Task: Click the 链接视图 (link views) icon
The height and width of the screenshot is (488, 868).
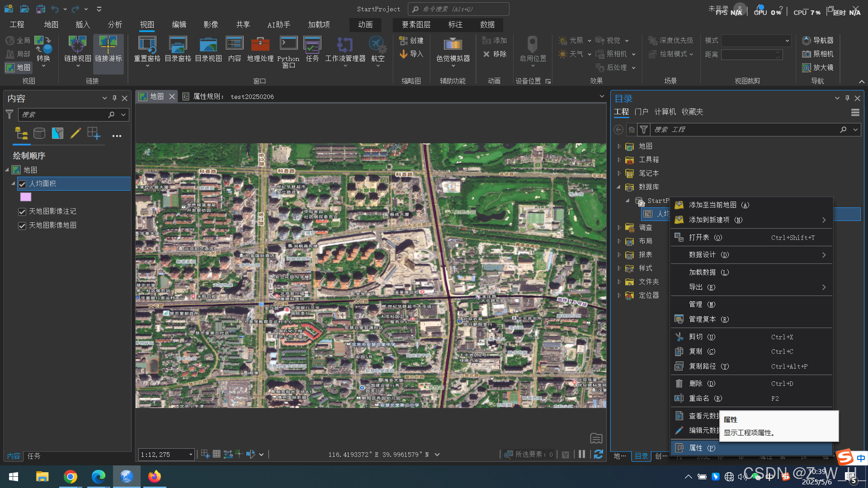Action: (x=77, y=45)
